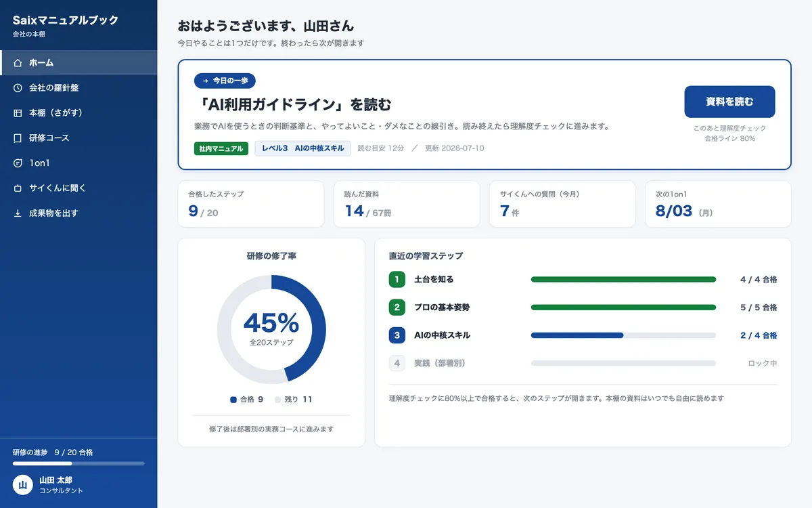This screenshot has width=812, height=508.
Task: Click step number 3 badge for AIの中核スキル
Action: (397, 335)
